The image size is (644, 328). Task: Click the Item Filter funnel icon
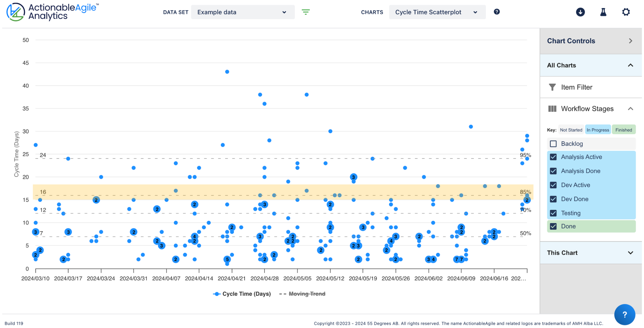(x=552, y=87)
